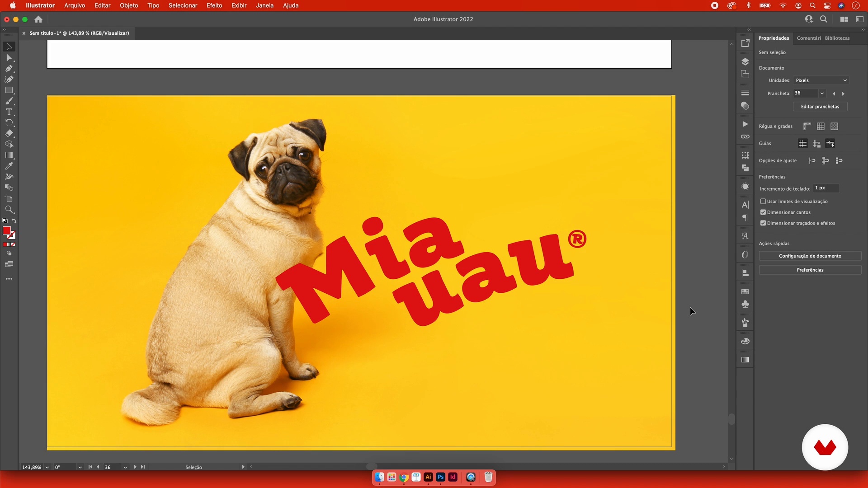Open the Prancheta number dropdown
This screenshot has width=868, height=488.
[822, 94]
